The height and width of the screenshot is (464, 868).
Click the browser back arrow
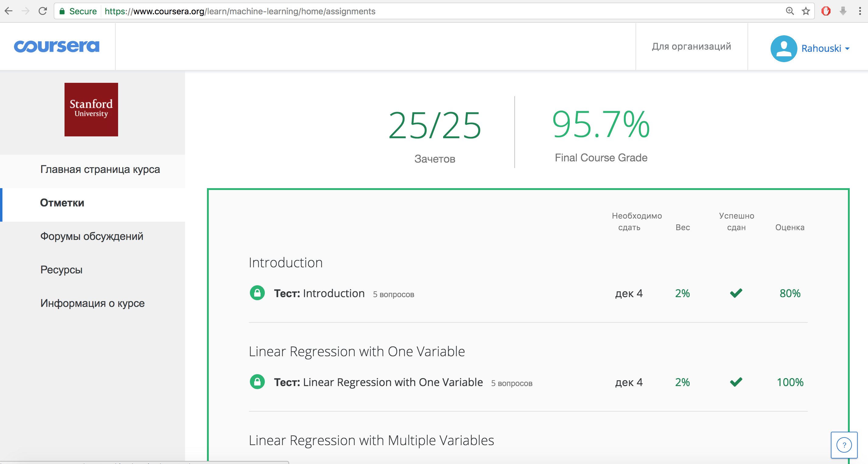point(9,11)
